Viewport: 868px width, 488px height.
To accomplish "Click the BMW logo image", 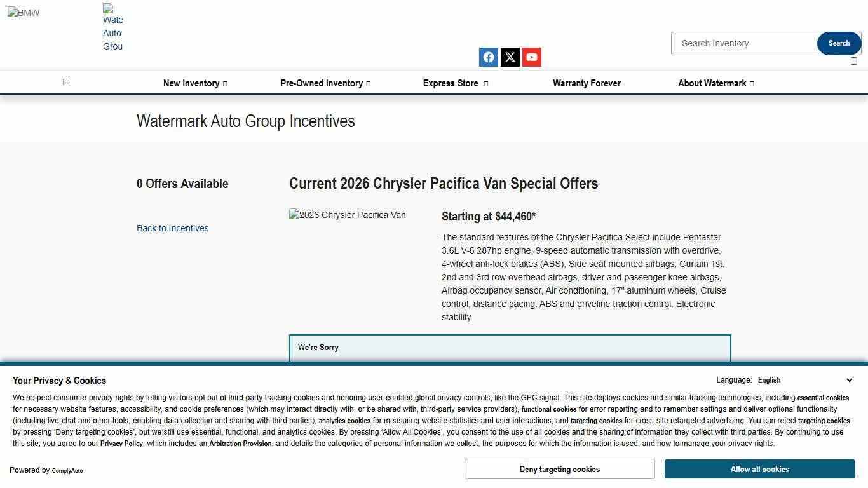I will (x=24, y=13).
